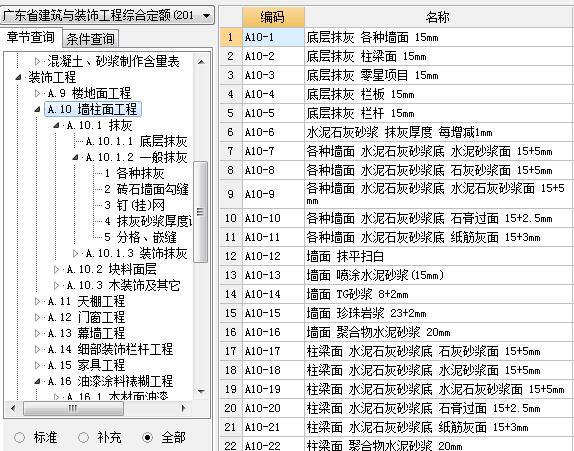Viewport: 574px width, 451px height.
Task: Select the A.11 天棚工程 label
Action: click(x=86, y=301)
